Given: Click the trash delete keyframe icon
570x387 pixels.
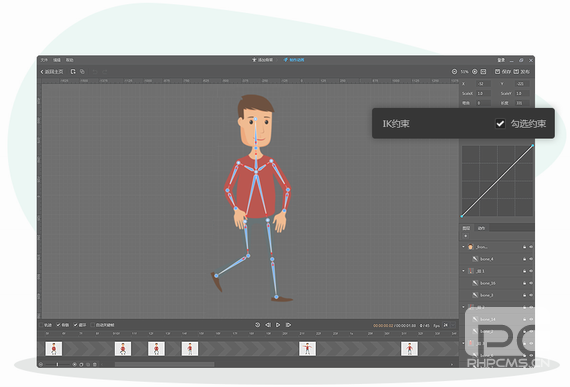Looking at the screenshot, I should (95, 364).
